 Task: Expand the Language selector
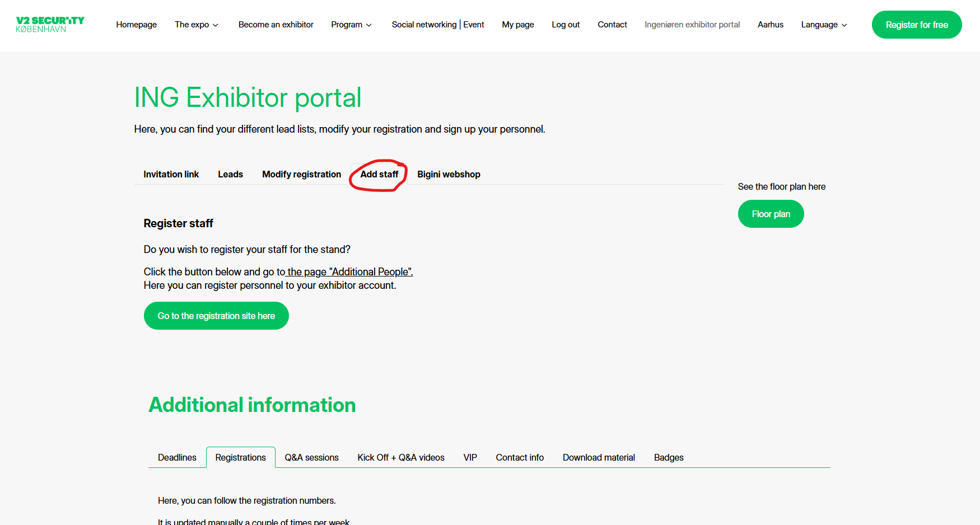click(824, 25)
